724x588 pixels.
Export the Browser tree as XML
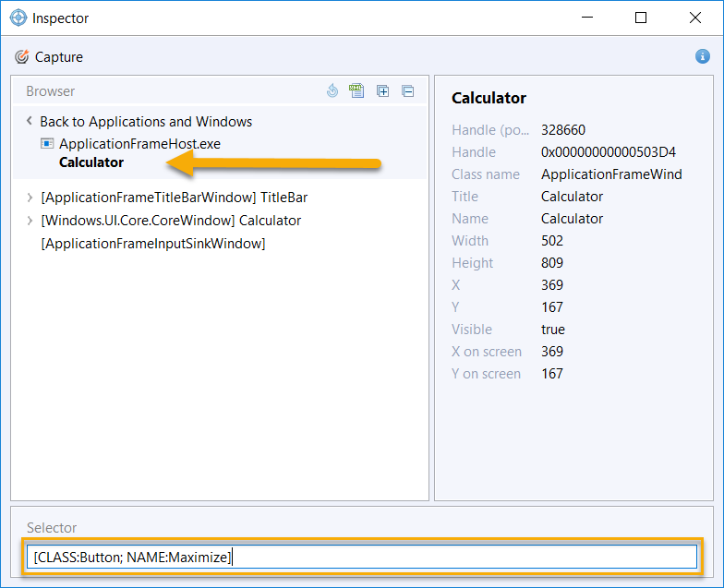point(356,90)
